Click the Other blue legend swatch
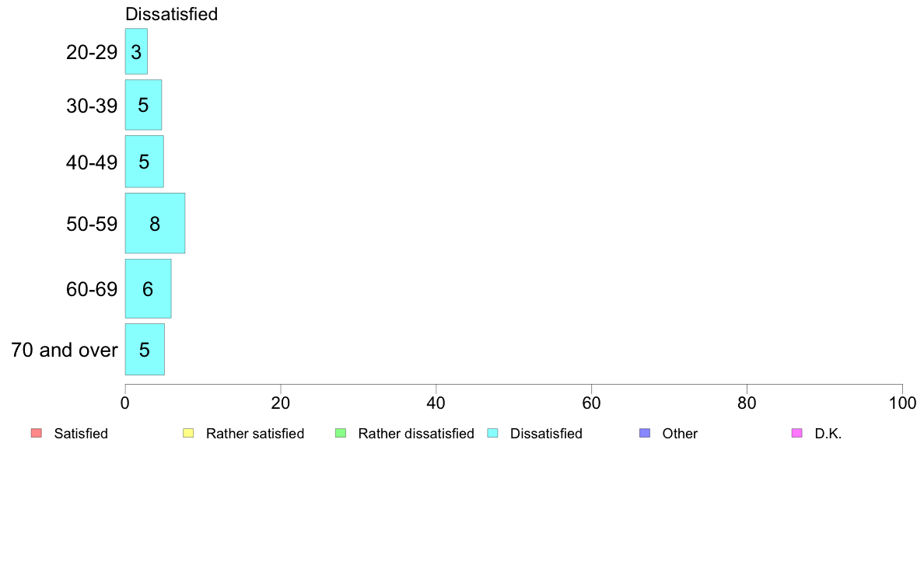Image resolution: width=924 pixels, height=572 pixels. pyautogui.click(x=645, y=433)
